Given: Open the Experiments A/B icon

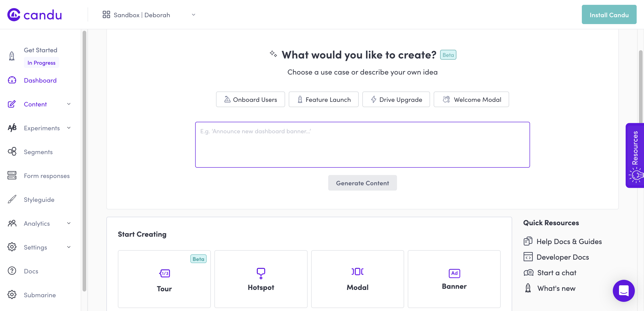Looking at the screenshot, I should 12,128.
